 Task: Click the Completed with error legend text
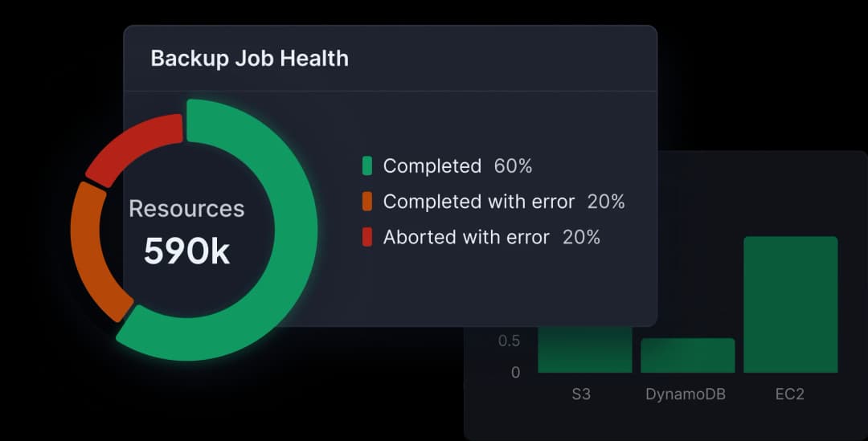[x=478, y=202]
